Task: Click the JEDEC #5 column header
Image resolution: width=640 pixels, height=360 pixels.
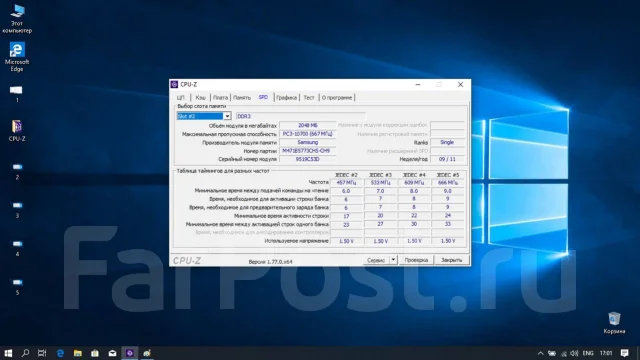Action: (448, 175)
